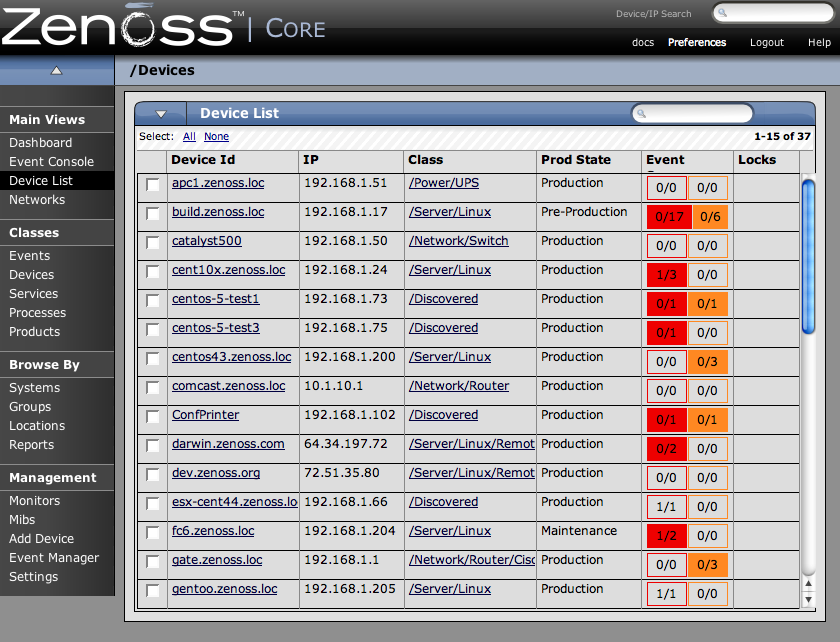Click Logout in the top bar
Screen dimensions: 840x642
[x=767, y=42]
